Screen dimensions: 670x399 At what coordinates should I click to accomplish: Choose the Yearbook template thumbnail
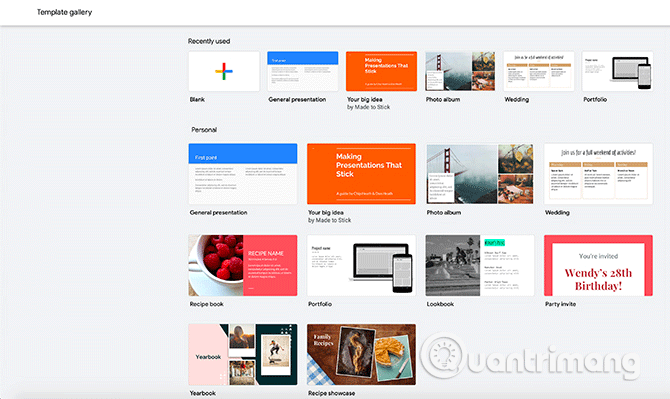[x=243, y=354]
